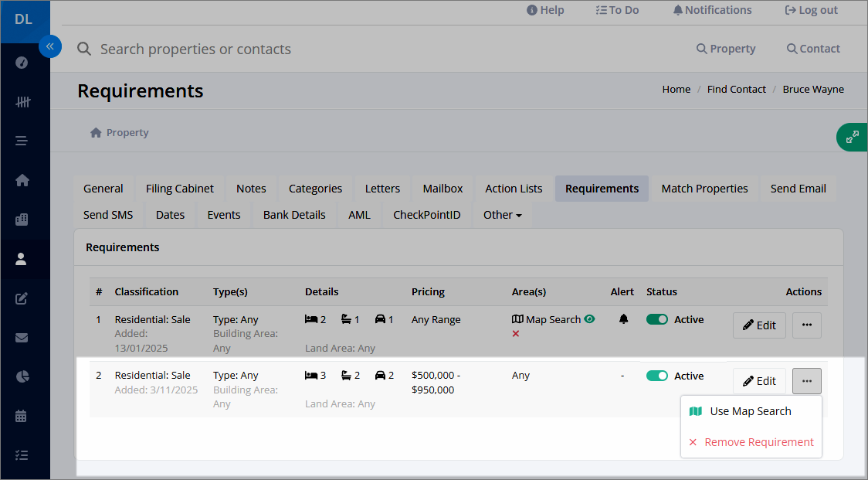Toggle Active status for requirement 2
Viewport: 868px width, 480px height.
pos(657,376)
